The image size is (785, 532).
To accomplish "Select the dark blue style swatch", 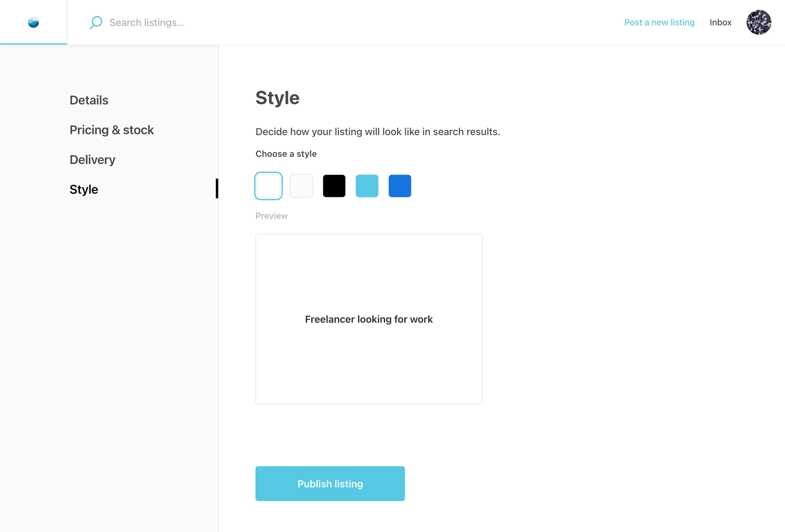I will (x=400, y=186).
